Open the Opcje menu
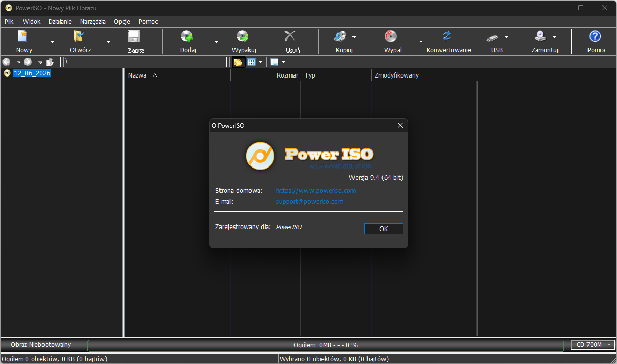Screen dimensions: 617x364 122,22
